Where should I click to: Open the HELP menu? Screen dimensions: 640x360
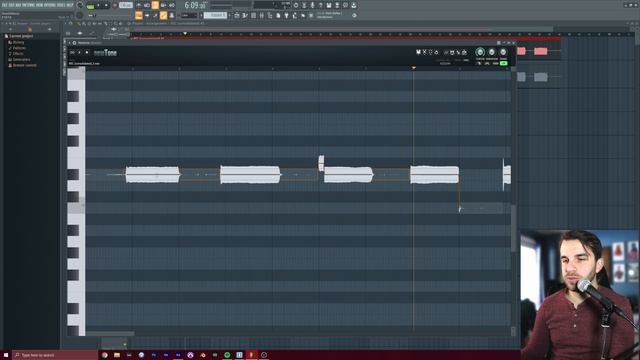pos(69,5)
